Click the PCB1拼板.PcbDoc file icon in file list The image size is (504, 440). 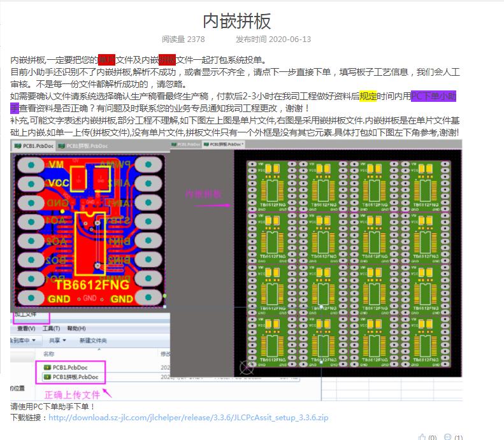click(x=47, y=377)
